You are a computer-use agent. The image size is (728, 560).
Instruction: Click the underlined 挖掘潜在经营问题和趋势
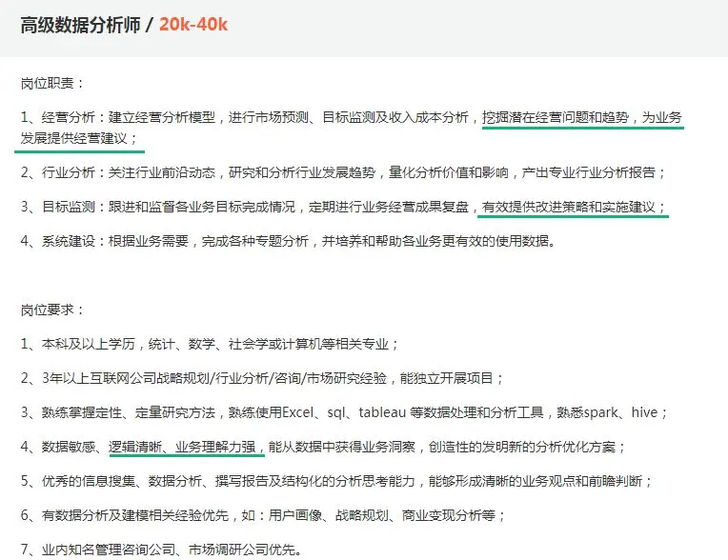[556, 117]
